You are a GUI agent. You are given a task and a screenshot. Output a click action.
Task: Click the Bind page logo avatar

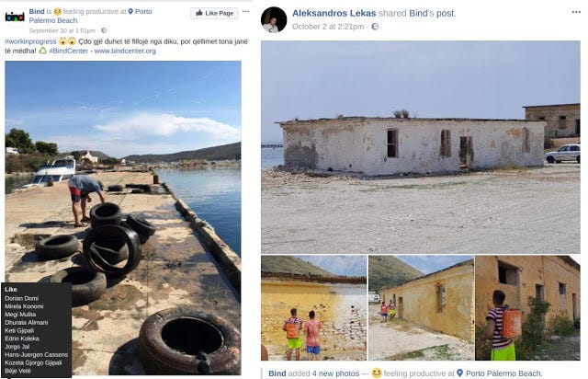coord(15,17)
